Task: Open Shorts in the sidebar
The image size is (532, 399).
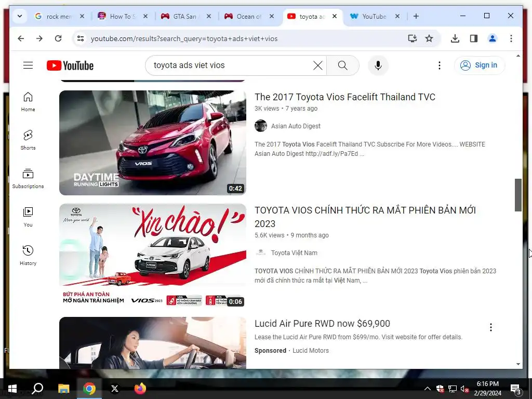Action: 28,140
